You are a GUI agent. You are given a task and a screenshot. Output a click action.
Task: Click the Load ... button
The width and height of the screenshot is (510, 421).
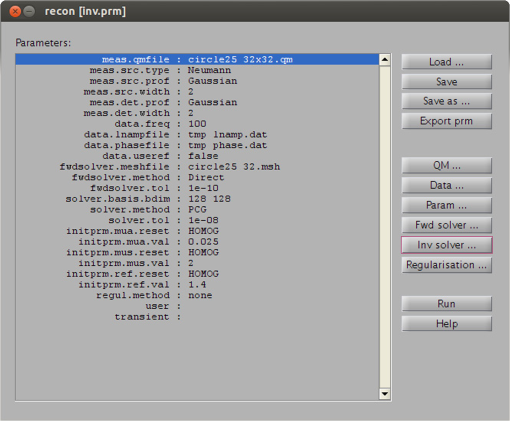446,62
